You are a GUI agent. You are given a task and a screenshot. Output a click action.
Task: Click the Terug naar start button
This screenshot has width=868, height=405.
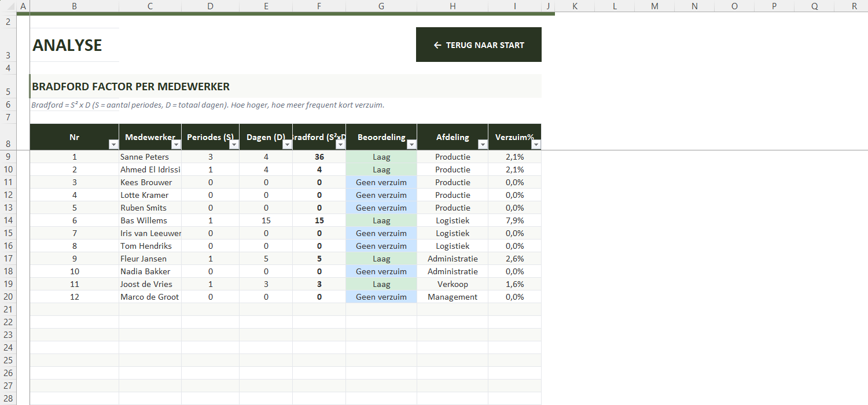click(479, 45)
